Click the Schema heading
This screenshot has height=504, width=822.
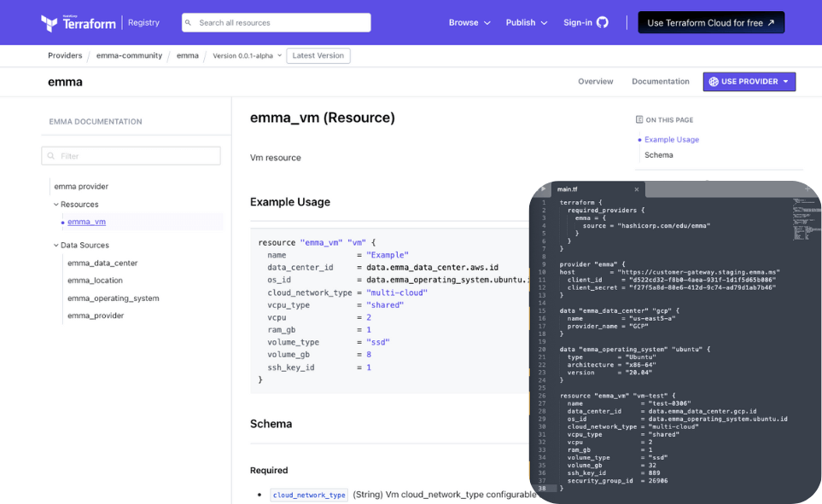pos(271,424)
